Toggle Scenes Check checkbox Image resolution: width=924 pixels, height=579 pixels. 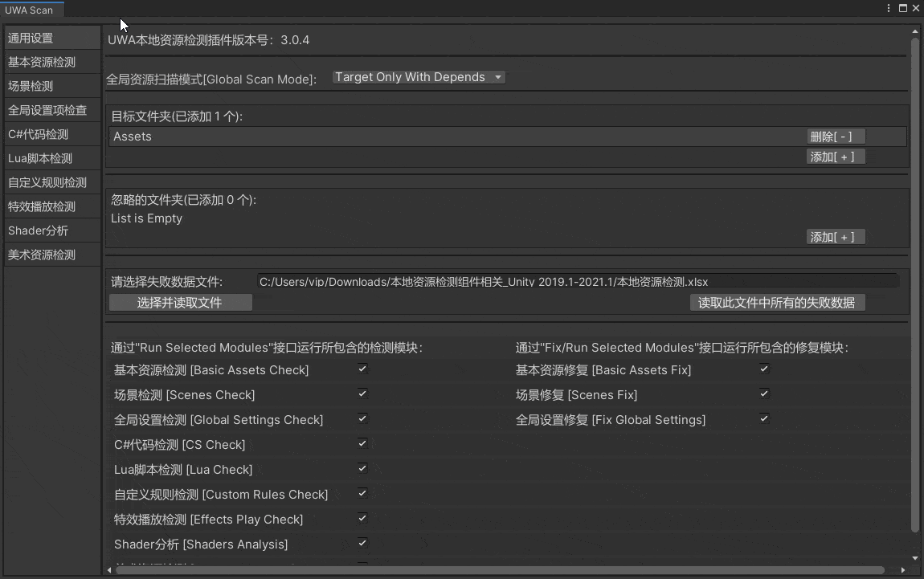pyautogui.click(x=362, y=394)
